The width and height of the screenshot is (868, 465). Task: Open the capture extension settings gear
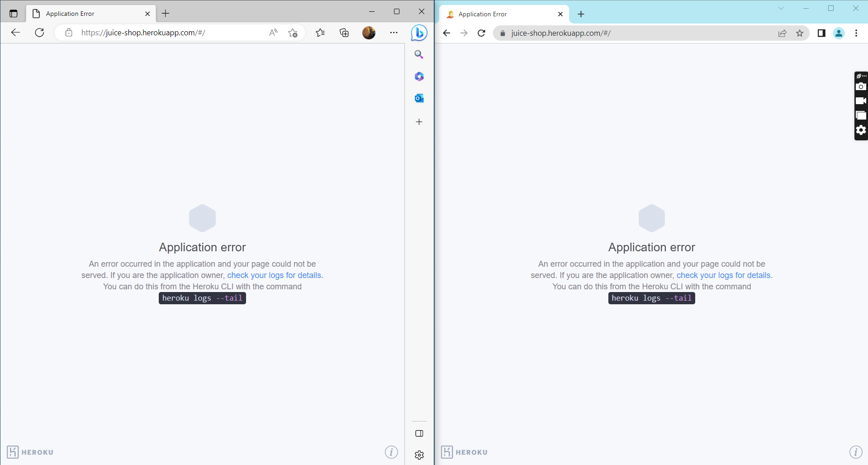(x=861, y=130)
